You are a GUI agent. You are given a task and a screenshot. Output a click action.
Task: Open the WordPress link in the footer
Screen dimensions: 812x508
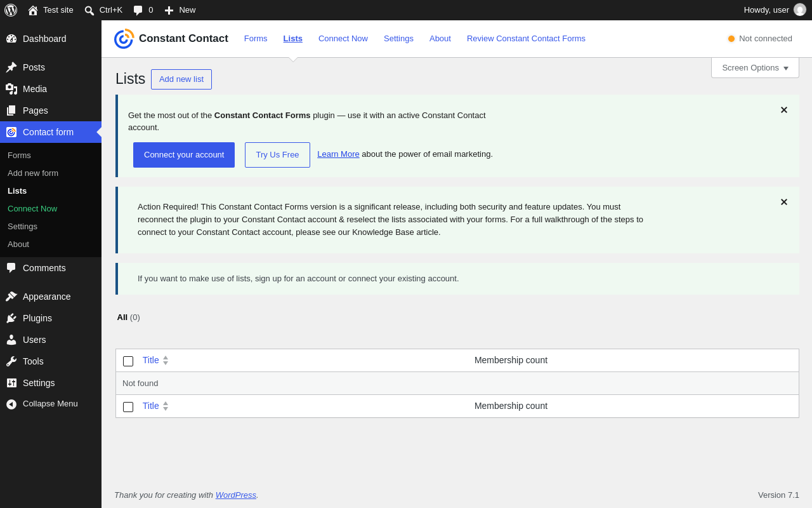tap(235, 495)
